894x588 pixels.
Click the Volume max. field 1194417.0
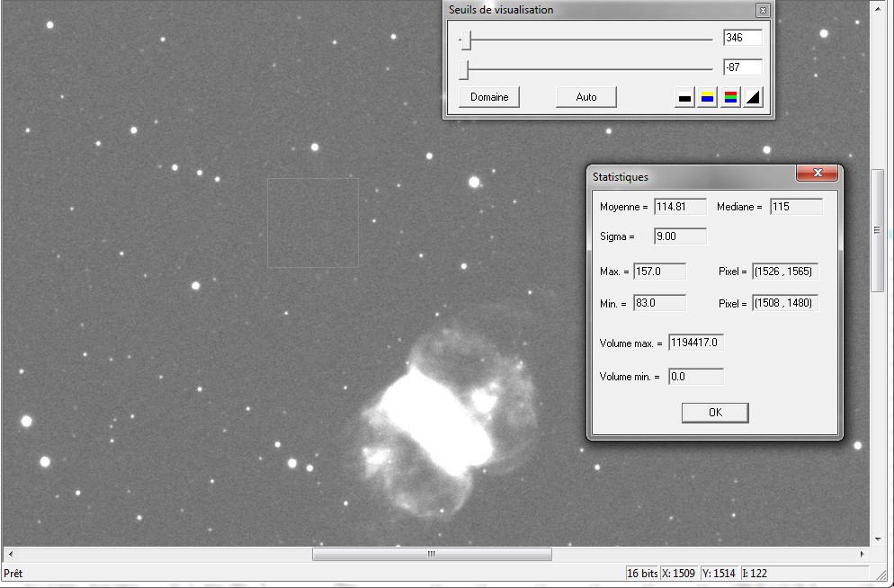click(x=695, y=343)
